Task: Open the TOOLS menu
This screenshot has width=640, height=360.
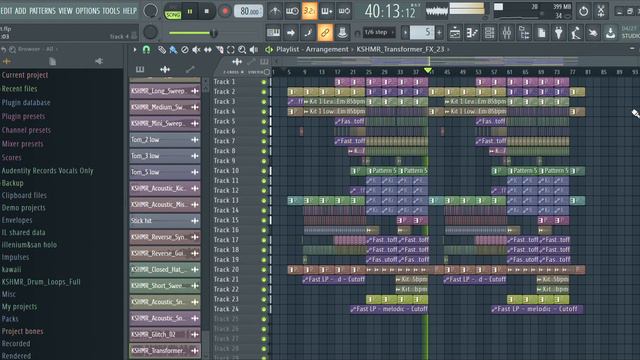Action: pos(111,11)
